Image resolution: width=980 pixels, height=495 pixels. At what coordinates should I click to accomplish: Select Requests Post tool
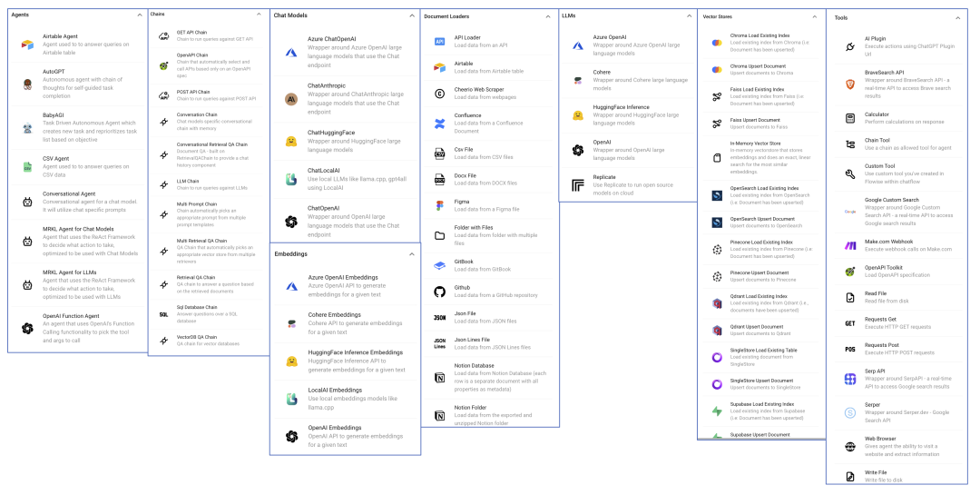tap(897, 349)
